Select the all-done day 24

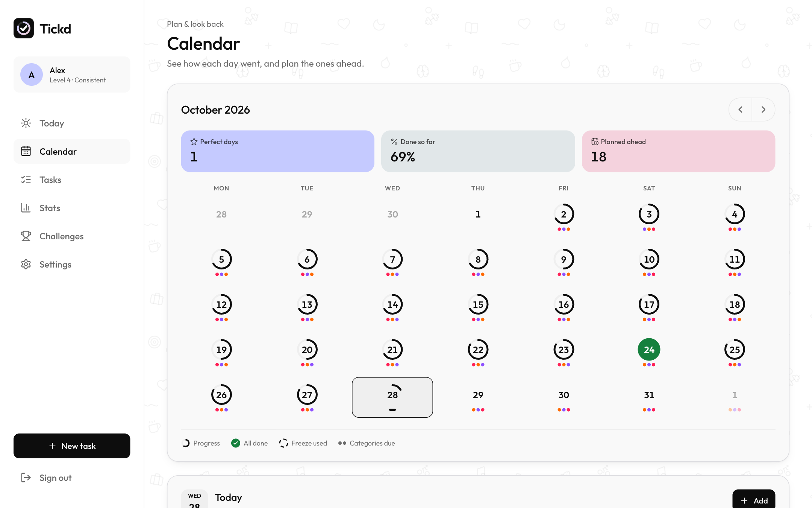pyautogui.click(x=649, y=350)
